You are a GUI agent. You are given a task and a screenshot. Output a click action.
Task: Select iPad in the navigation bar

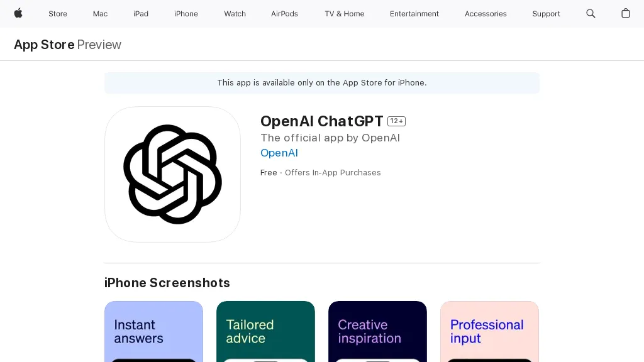(x=141, y=14)
